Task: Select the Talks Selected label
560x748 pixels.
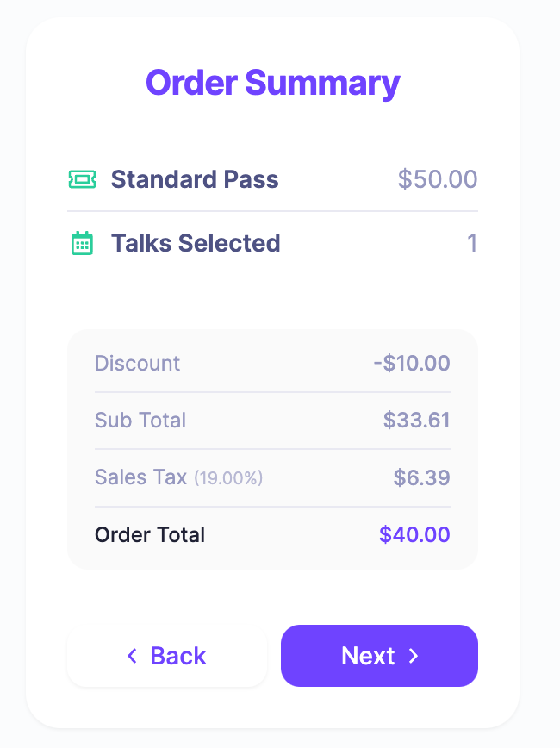Action: (x=196, y=243)
